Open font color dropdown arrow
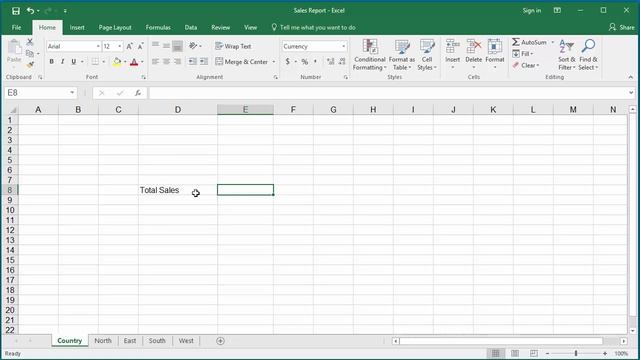640x360 pixels. [x=142, y=62]
